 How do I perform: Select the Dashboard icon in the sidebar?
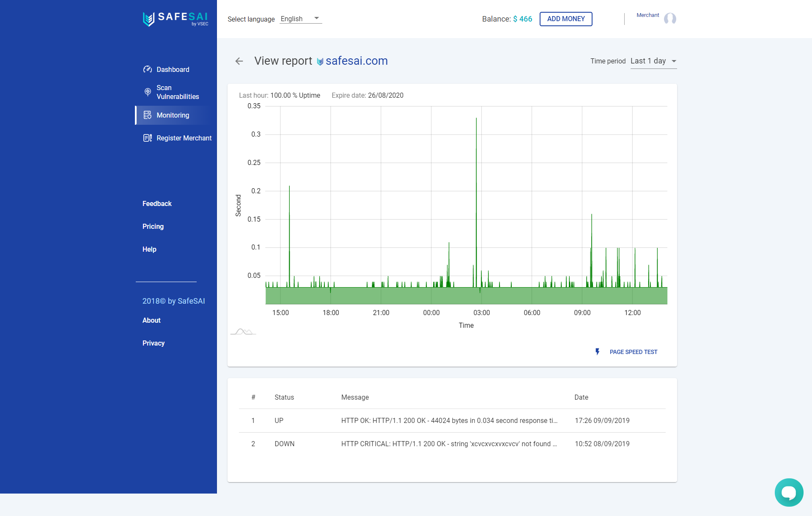(x=147, y=69)
